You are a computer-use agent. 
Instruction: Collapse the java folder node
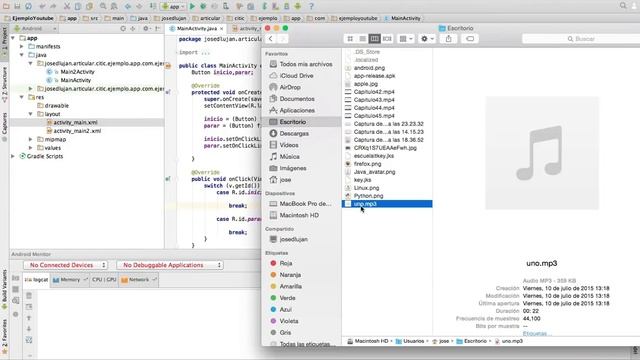[22, 55]
